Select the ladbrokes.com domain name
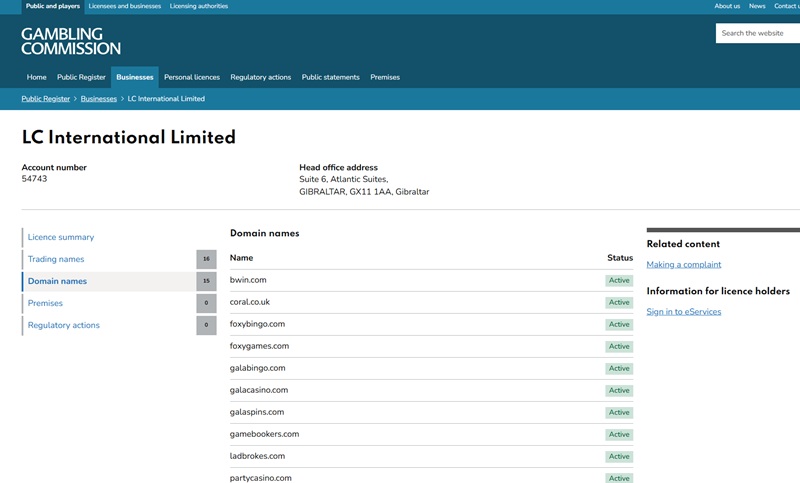 (257, 456)
